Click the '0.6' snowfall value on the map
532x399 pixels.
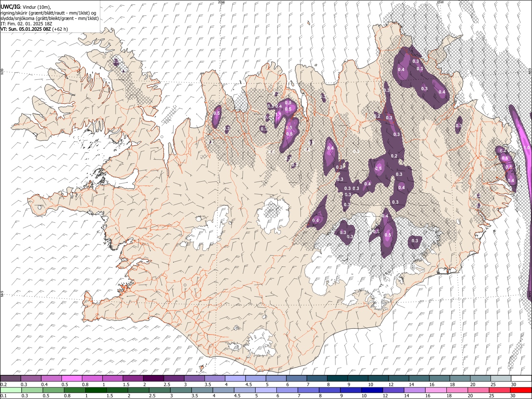click(505, 158)
